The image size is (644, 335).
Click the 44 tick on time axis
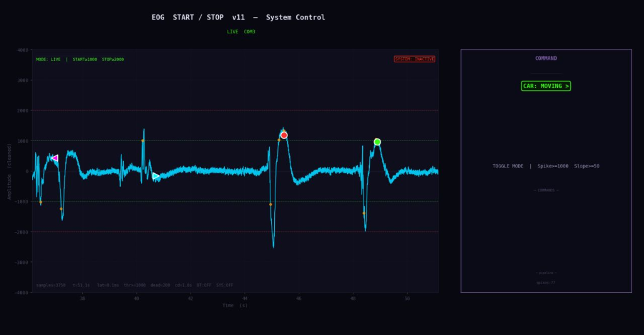(245, 298)
